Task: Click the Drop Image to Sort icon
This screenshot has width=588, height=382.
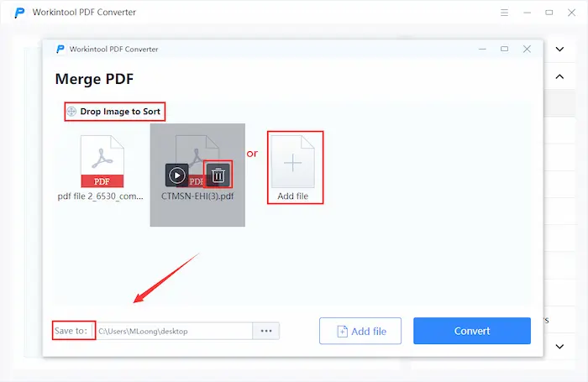Action: pyautogui.click(x=71, y=111)
